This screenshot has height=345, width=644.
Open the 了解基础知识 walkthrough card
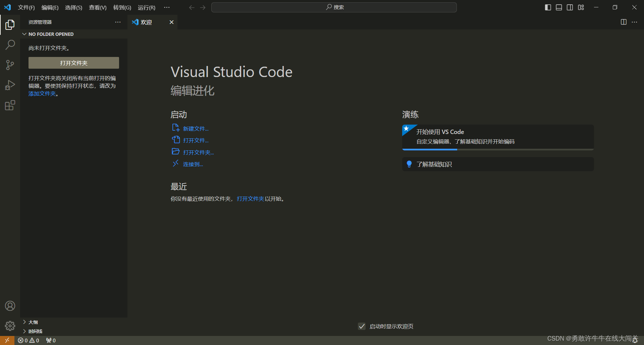click(498, 164)
